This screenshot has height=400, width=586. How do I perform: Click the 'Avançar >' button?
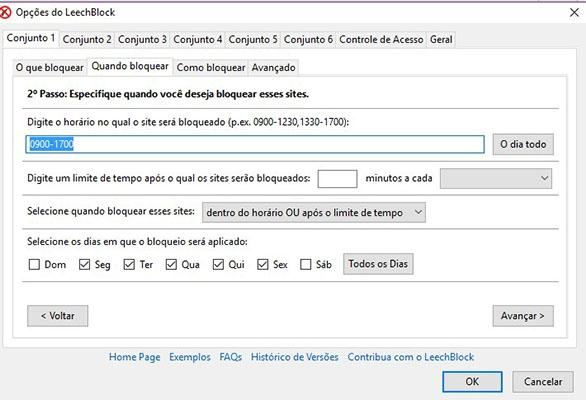523,316
